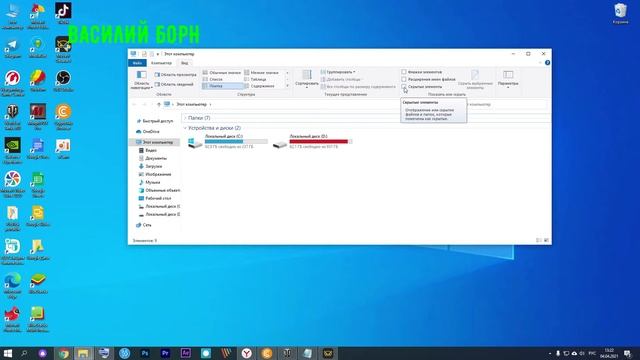The image size is (640, 360).
Task: Open the Группировать dropdown
Action: pos(338,72)
